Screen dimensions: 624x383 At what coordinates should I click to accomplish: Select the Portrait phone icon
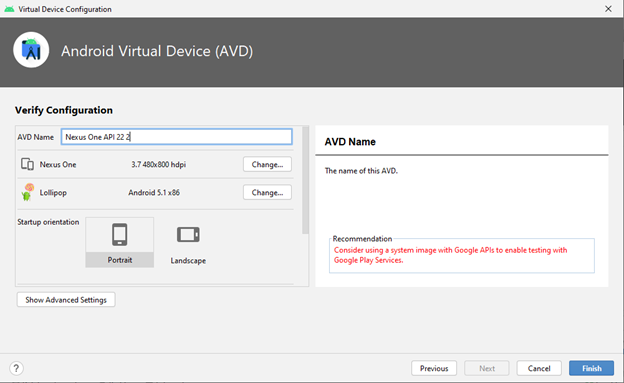tap(119, 234)
